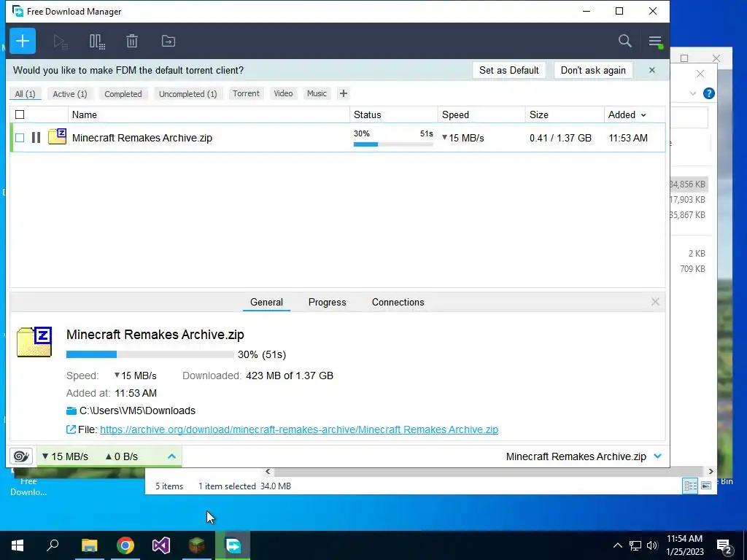Filter by Music tag
747x560 pixels.
pos(317,93)
